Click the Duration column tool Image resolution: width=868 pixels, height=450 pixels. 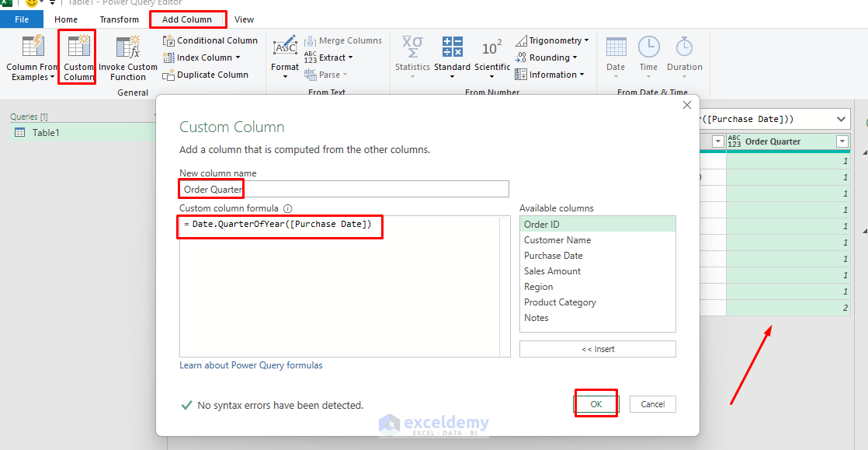[685, 57]
